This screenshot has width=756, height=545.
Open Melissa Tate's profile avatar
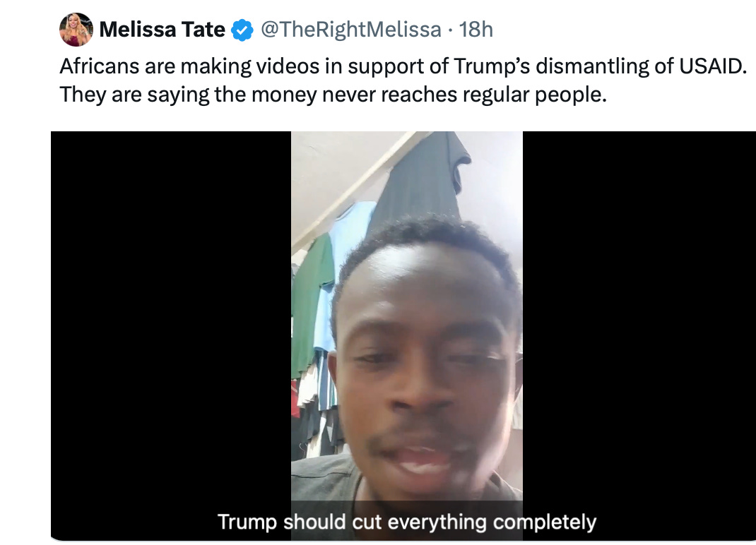pos(76,30)
